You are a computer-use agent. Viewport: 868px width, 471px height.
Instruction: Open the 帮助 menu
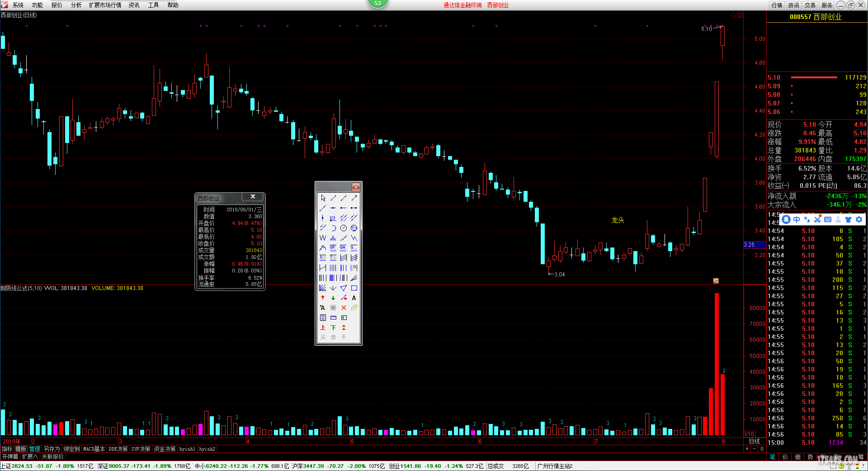coord(173,5)
